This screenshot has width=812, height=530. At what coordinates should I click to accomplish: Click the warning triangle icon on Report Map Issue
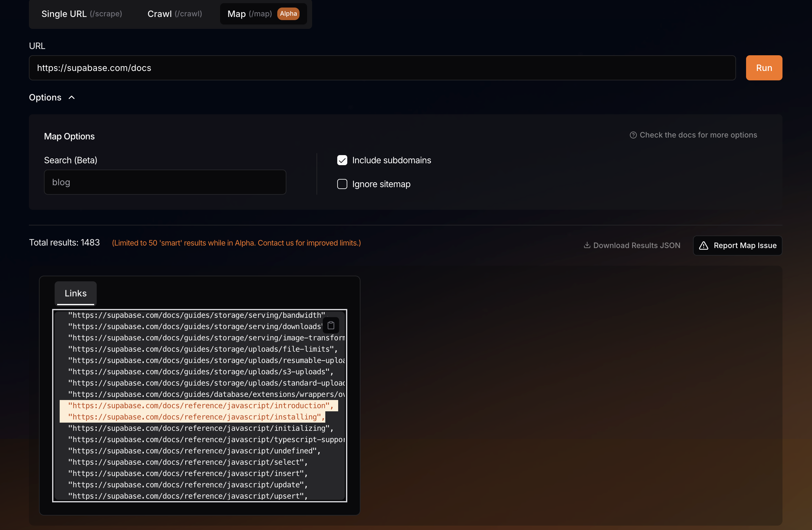coord(703,246)
